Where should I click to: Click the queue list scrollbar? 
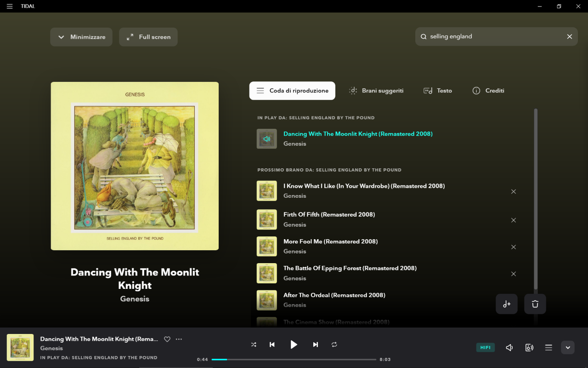coord(536,199)
